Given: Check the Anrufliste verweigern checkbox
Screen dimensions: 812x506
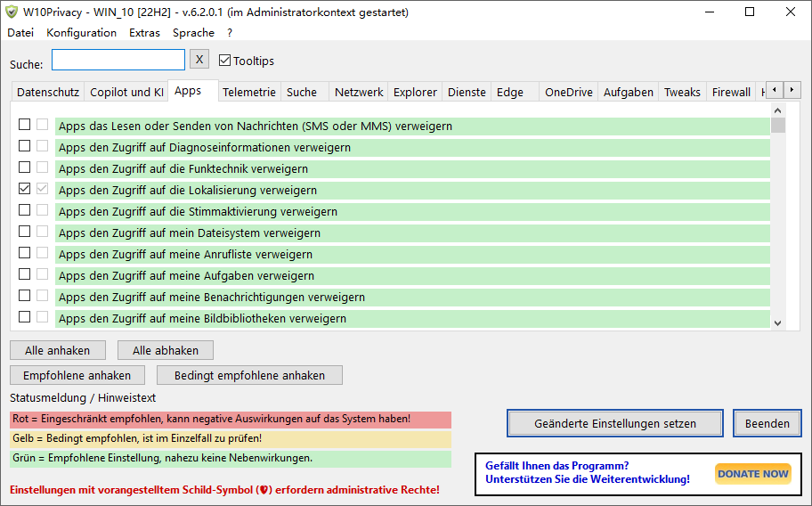Looking at the screenshot, I should tap(24, 253).
